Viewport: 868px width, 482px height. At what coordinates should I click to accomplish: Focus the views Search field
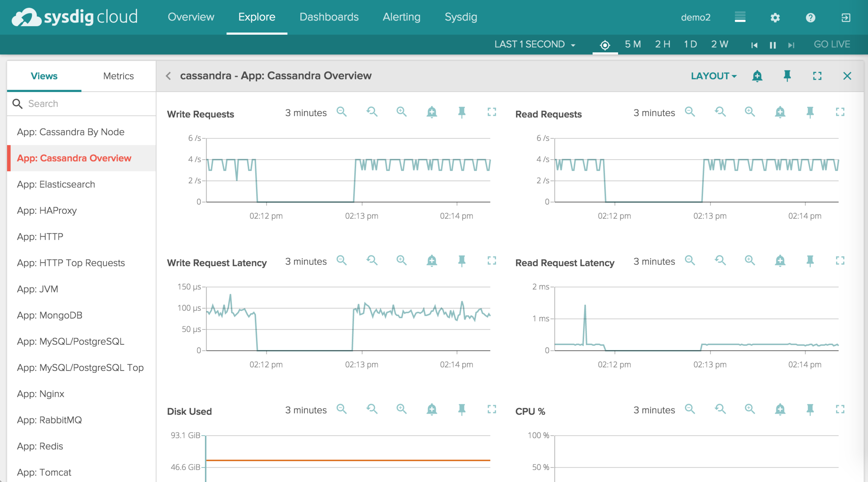click(x=82, y=104)
